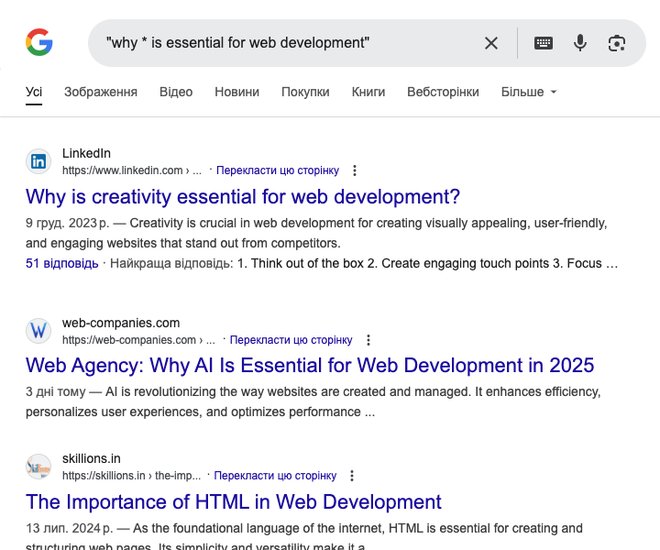660x550 pixels.
Task: Switch to the Відео tab
Action: pyautogui.click(x=176, y=92)
